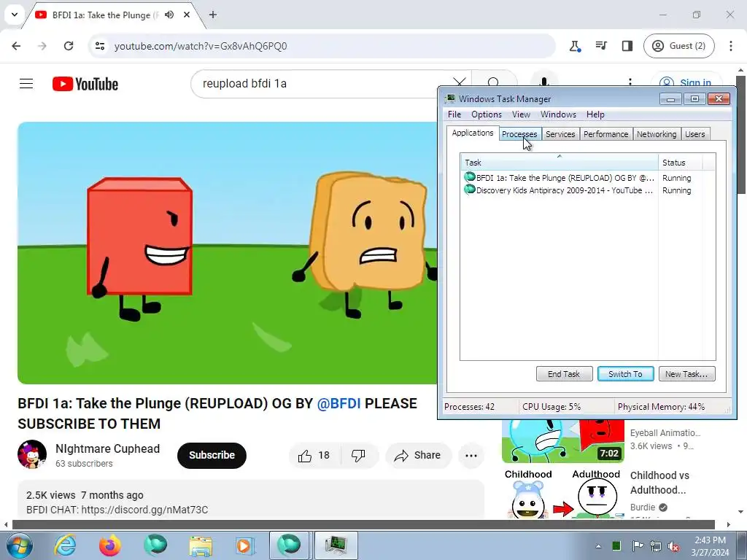
Task: Select the Applications tab
Action: (x=473, y=133)
